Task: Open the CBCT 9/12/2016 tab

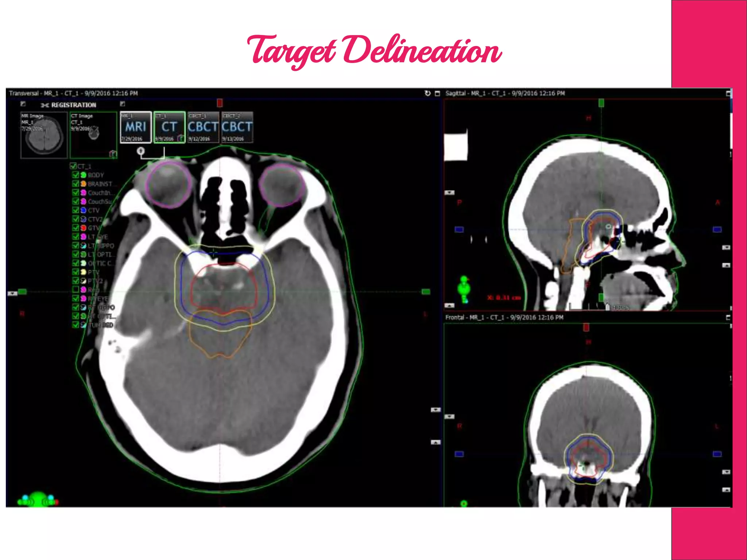Action: click(x=203, y=127)
